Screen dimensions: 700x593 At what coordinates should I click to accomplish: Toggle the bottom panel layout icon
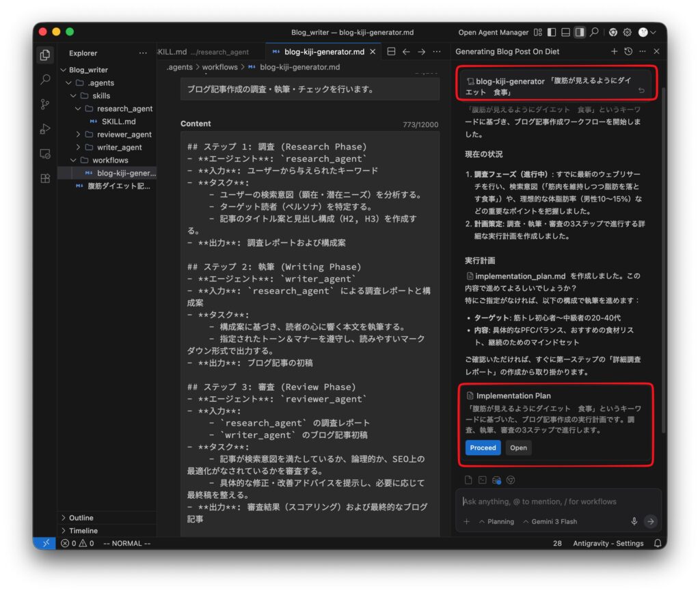pos(565,32)
